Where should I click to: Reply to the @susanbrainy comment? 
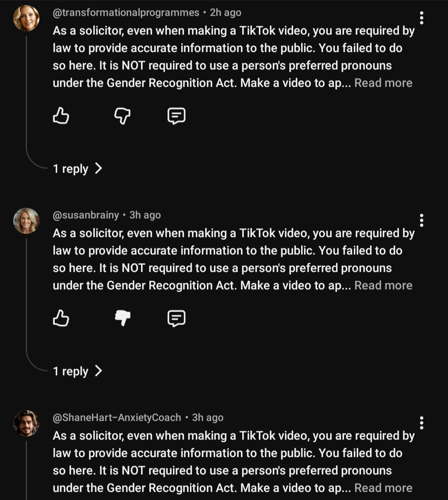[x=176, y=318]
